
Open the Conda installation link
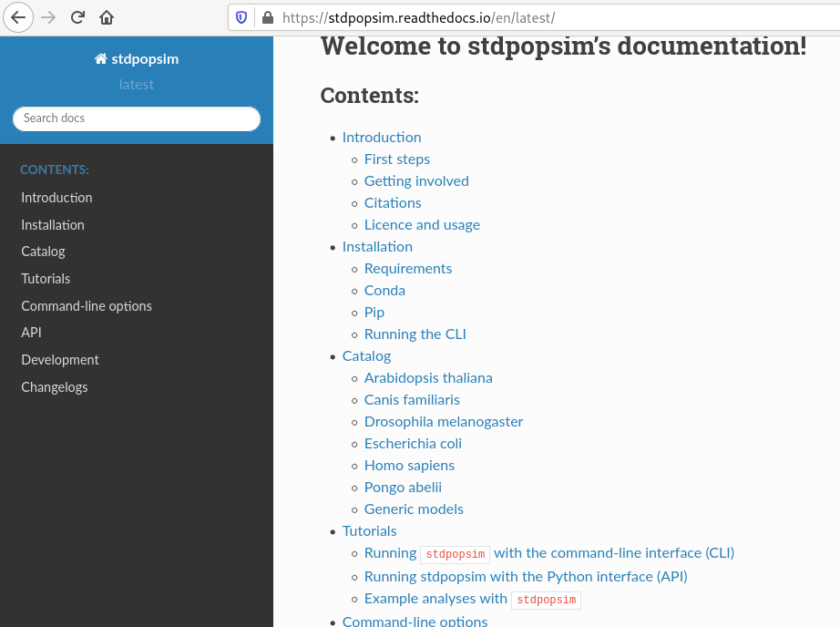(384, 291)
